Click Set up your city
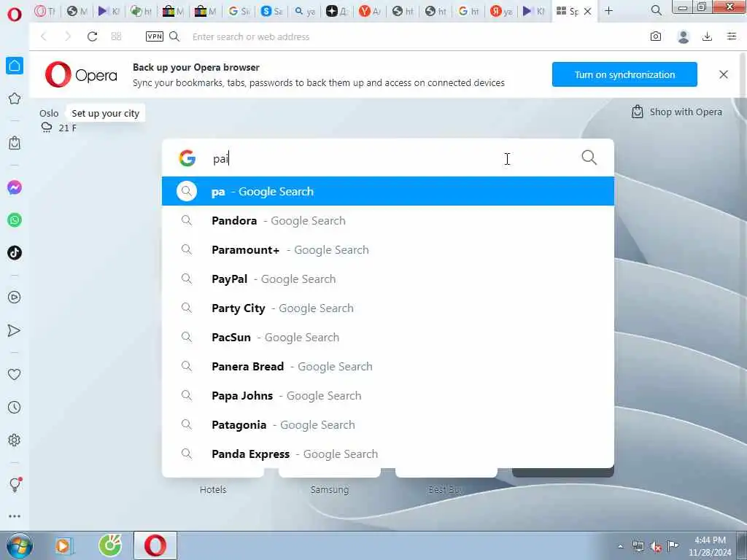The image size is (747, 560). point(105,113)
